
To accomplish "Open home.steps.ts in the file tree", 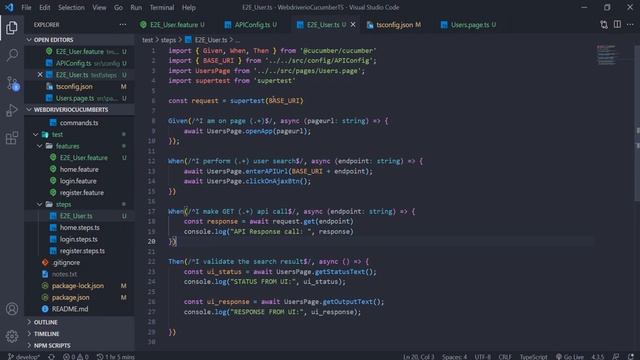I will [x=80, y=227].
